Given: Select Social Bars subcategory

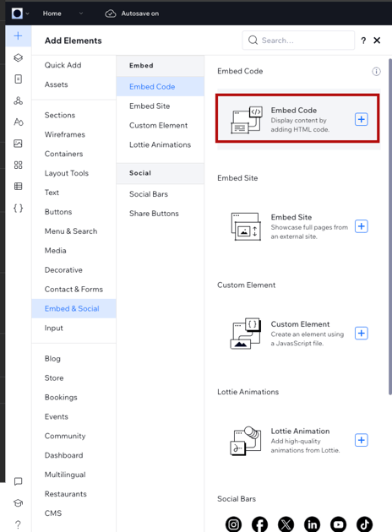Looking at the screenshot, I should [149, 194].
